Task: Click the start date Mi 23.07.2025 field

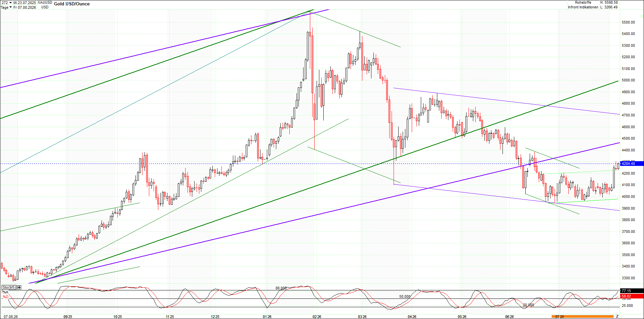Action: tap(25, 2)
